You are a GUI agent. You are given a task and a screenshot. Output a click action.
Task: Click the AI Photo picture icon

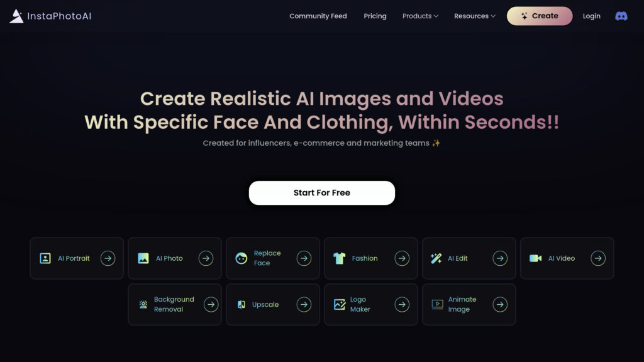coord(143,258)
